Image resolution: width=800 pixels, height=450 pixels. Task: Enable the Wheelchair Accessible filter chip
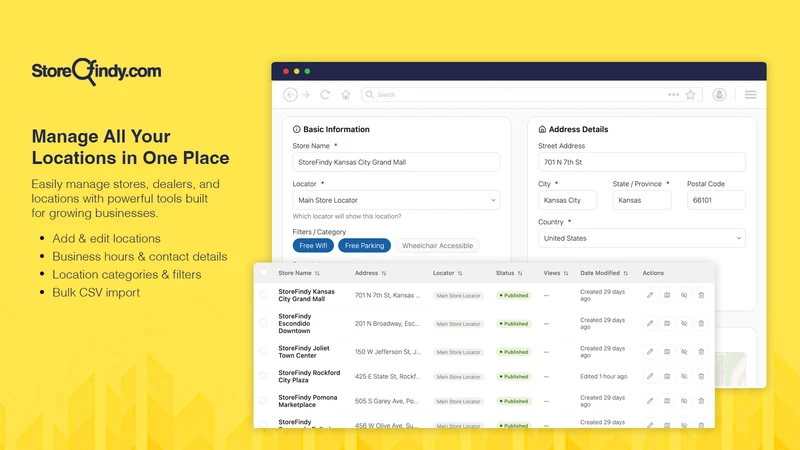[x=437, y=245]
